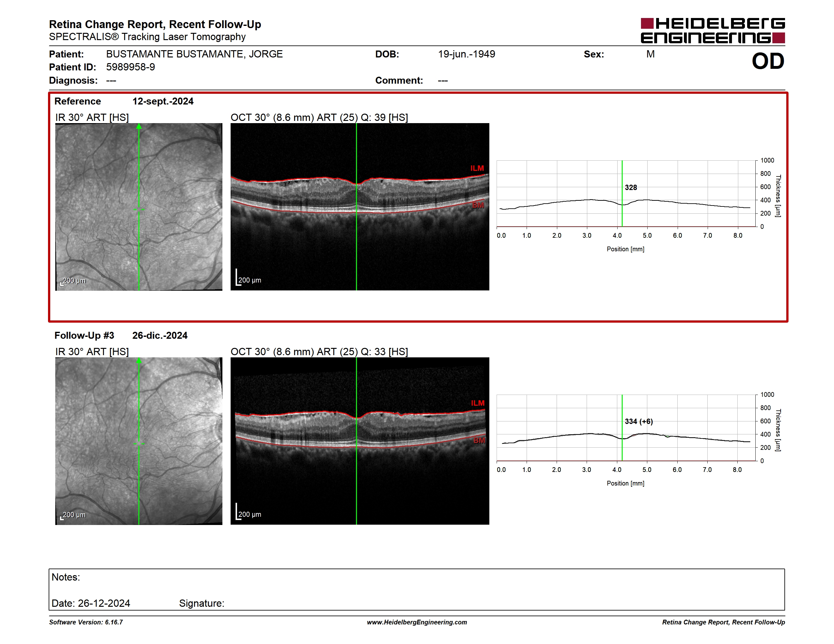Click 'Position [mm]' axis label of reference graph
The height and width of the screenshot is (644, 834).
point(625,249)
